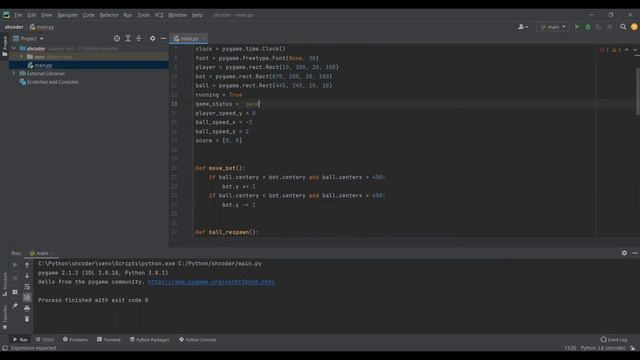Open the Tools menu

point(143,15)
